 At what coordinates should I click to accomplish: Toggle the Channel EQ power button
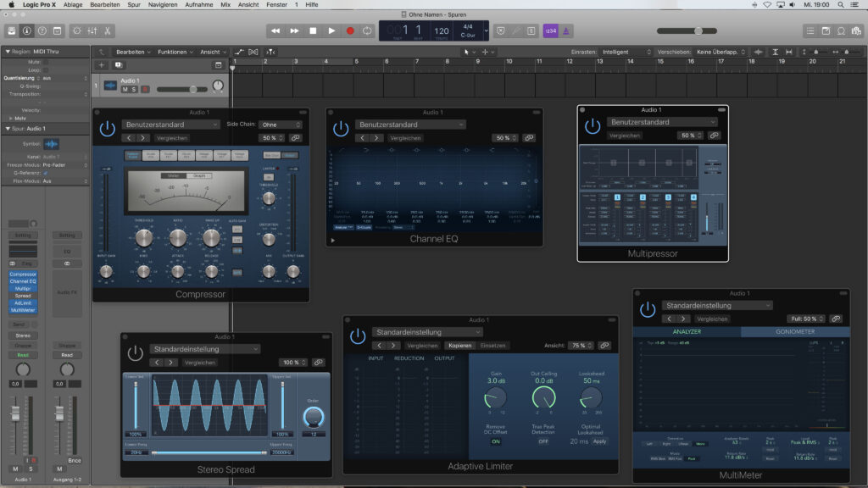coord(341,129)
